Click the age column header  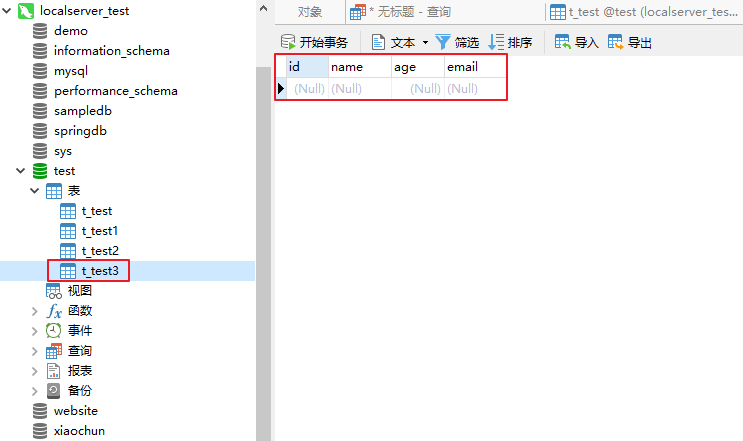418,67
